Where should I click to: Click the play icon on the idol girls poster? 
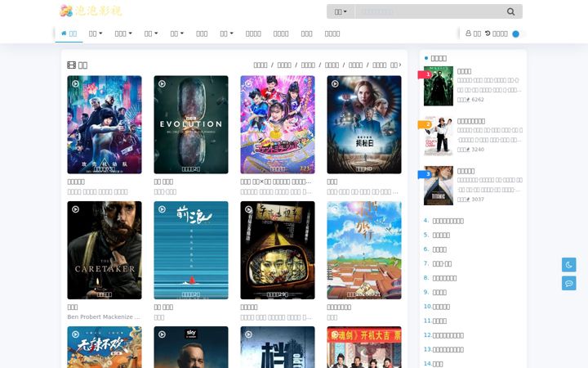pos(248,83)
